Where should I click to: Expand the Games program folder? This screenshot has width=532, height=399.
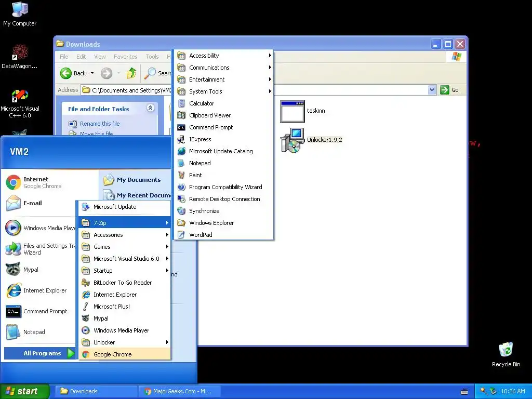(x=125, y=247)
